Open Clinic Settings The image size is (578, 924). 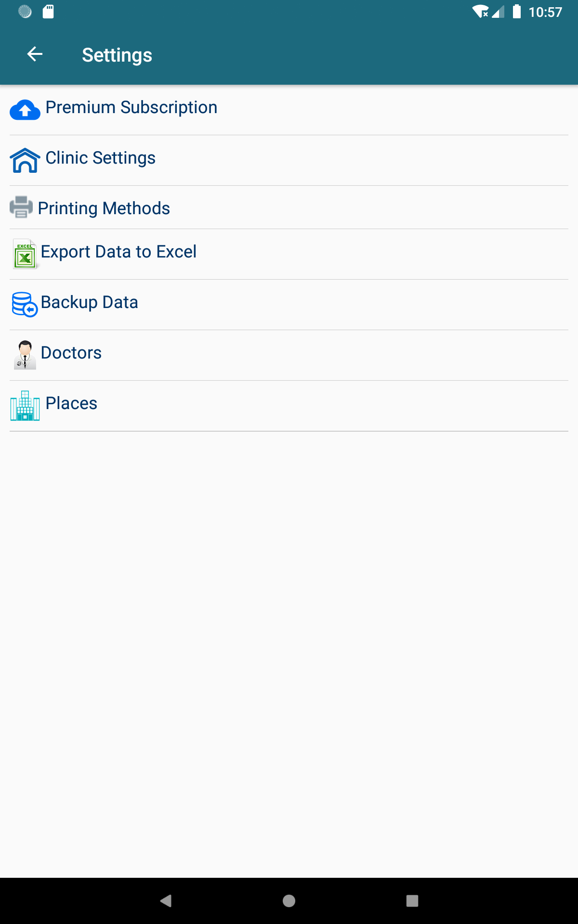pyautogui.click(x=100, y=158)
